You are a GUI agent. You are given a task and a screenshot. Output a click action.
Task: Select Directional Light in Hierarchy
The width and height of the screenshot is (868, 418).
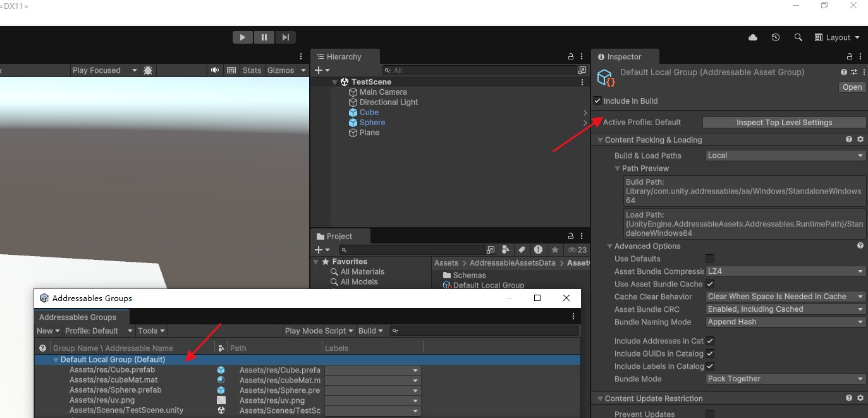tap(389, 102)
